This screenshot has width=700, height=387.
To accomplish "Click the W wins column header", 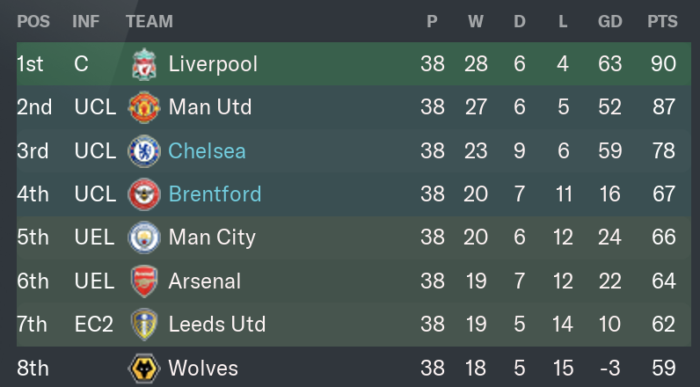I will [x=475, y=21].
